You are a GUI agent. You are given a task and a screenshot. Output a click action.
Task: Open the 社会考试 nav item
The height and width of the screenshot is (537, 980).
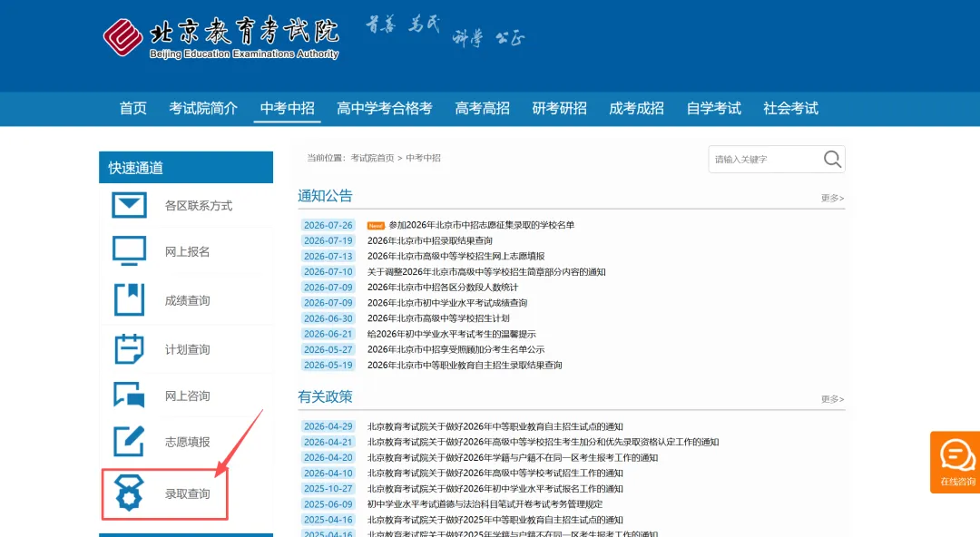pos(790,108)
